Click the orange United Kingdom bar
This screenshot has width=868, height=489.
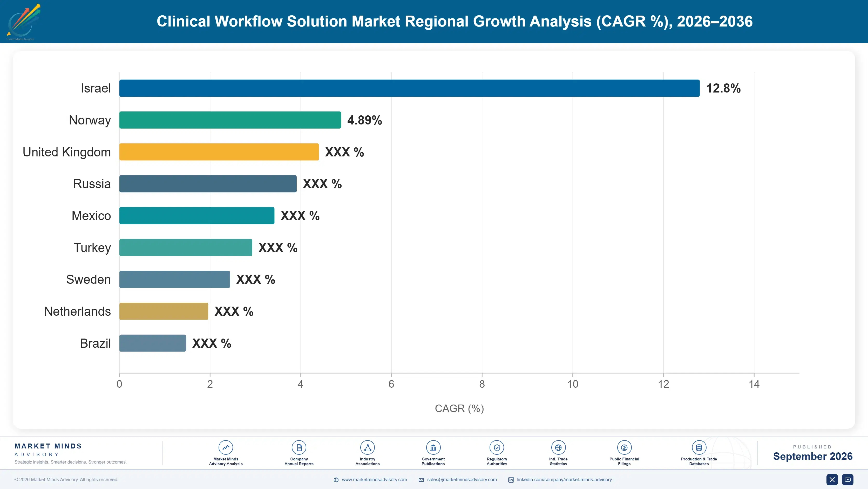pos(219,152)
